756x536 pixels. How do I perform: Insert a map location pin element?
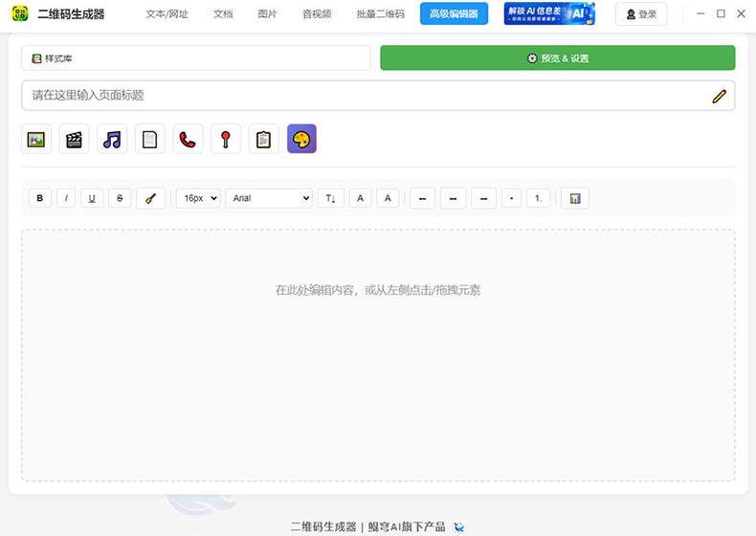(x=226, y=140)
